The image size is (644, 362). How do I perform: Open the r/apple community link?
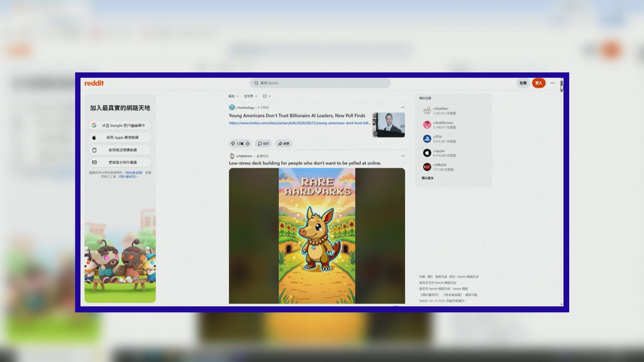tap(439, 151)
